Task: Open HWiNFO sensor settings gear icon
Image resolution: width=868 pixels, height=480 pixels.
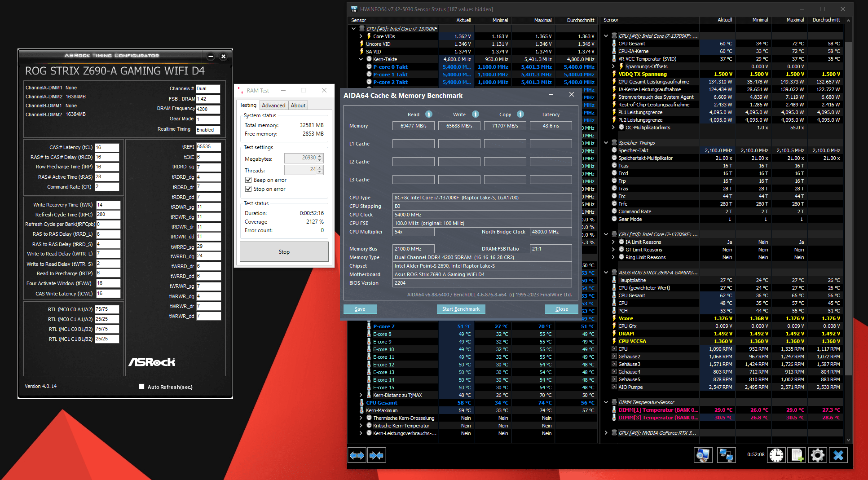Action: pos(818,455)
